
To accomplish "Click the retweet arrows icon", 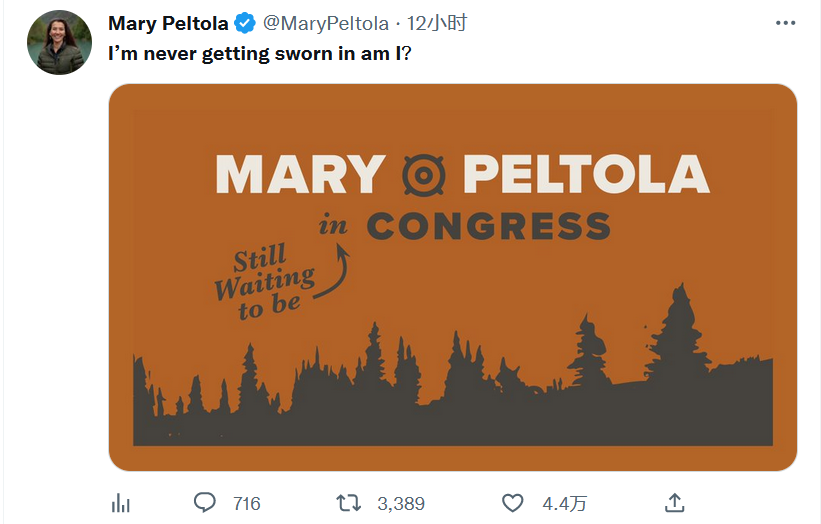I will (x=349, y=503).
